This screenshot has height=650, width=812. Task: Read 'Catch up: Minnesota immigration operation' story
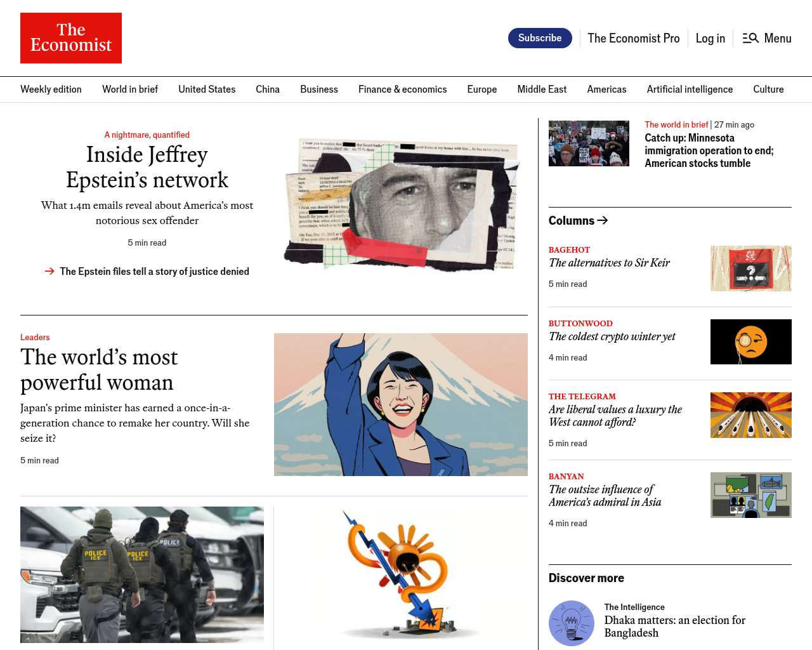709,150
